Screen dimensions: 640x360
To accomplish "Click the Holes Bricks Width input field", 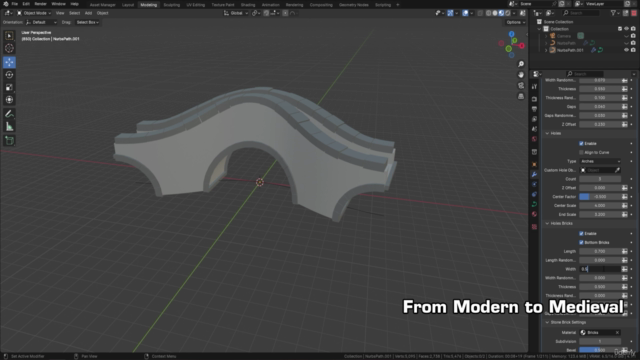I will tap(600, 269).
